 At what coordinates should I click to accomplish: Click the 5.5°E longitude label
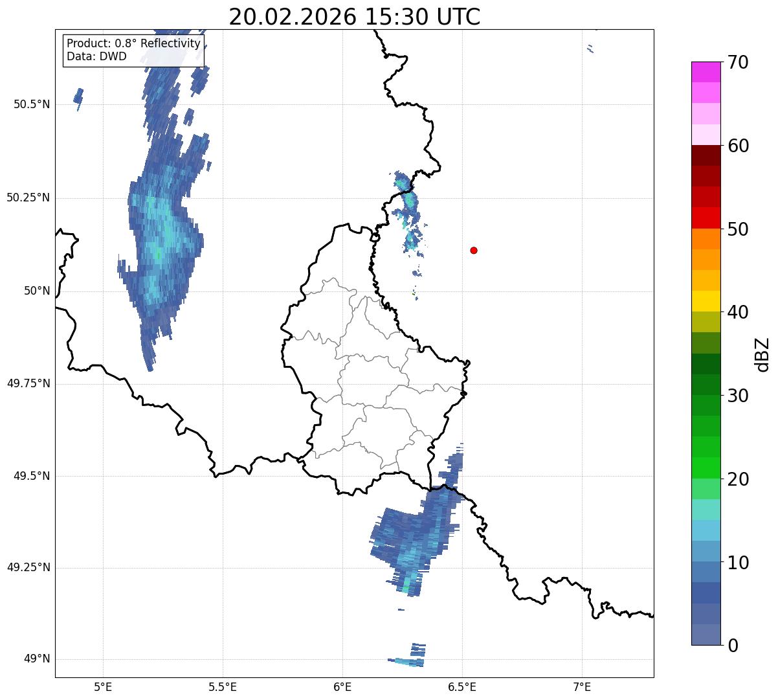(x=223, y=686)
